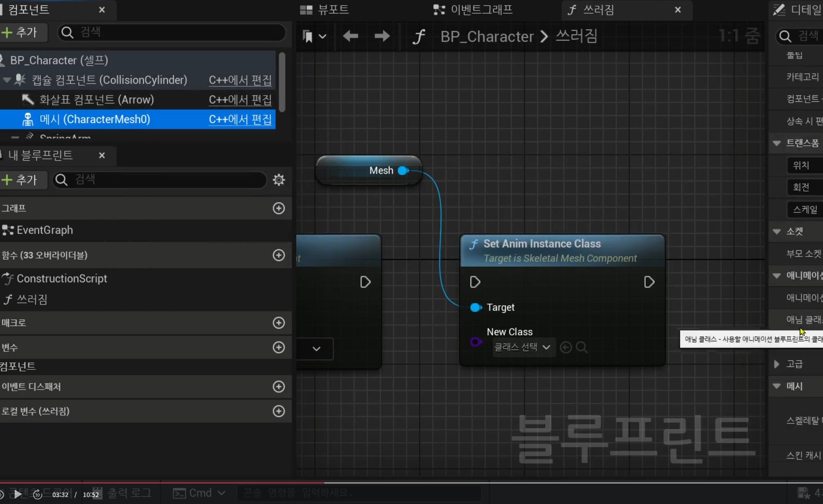Viewport: 823px width, 504px height.
Task: Open the dropdown on the left partial node
Action: (316, 349)
